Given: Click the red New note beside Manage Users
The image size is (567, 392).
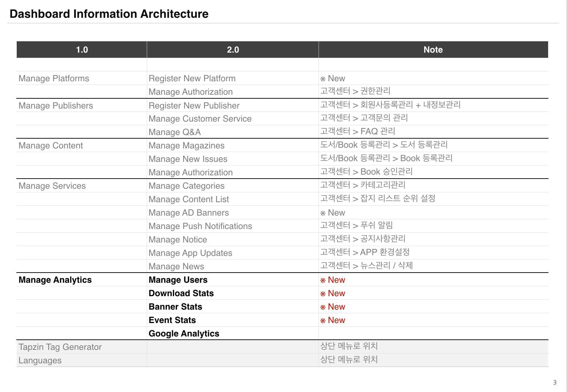Looking at the screenshot, I should click(x=333, y=280).
